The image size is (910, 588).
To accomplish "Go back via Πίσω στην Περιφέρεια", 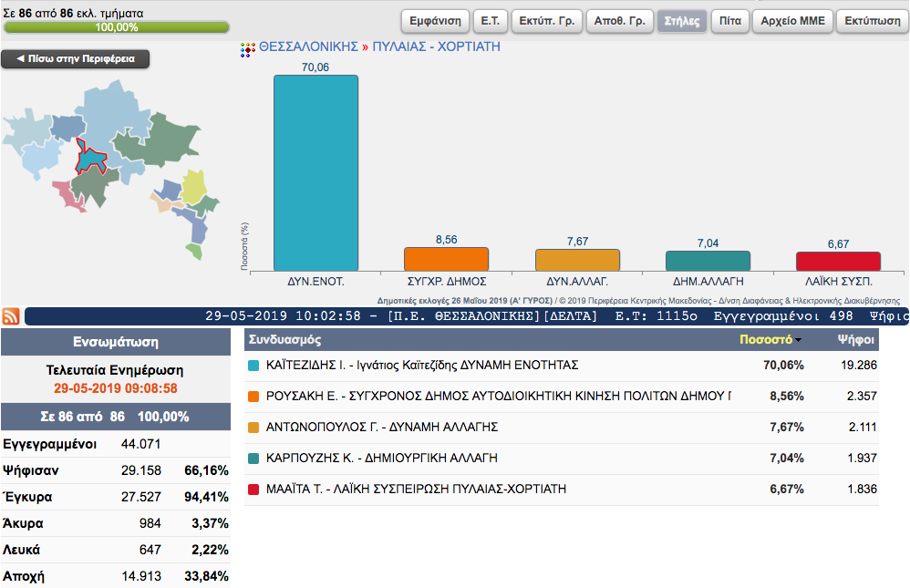I will (76, 58).
